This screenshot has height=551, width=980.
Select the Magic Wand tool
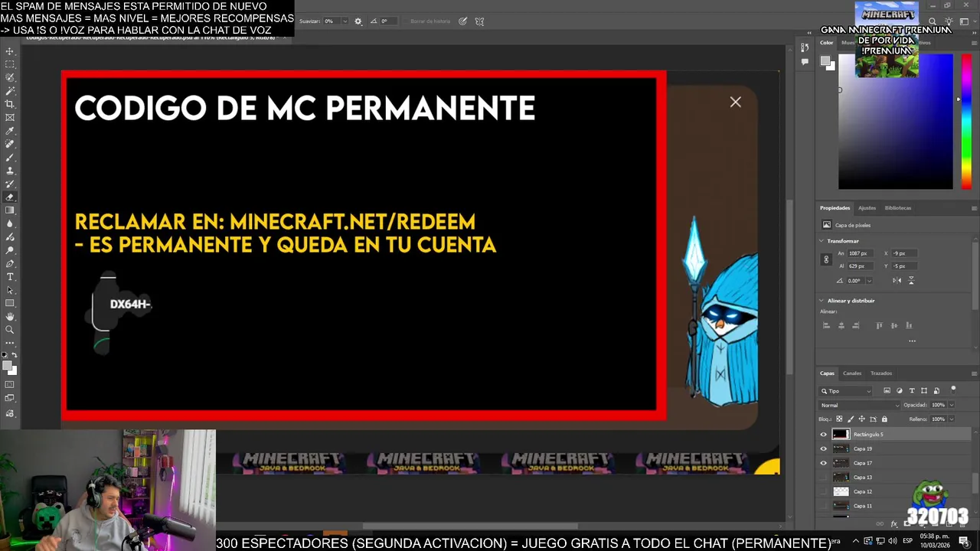pos(10,91)
